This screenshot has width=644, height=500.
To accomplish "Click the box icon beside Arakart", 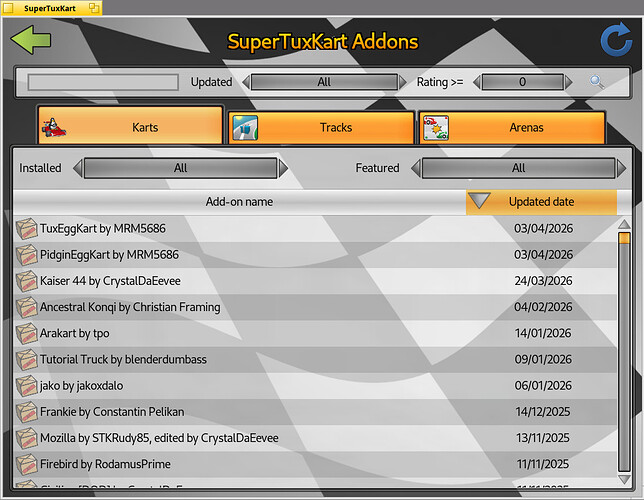I will pos(26,333).
